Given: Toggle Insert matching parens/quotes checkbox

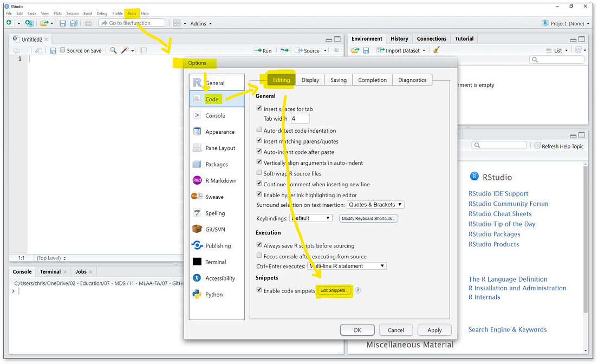Looking at the screenshot, I should coord(259,140).
